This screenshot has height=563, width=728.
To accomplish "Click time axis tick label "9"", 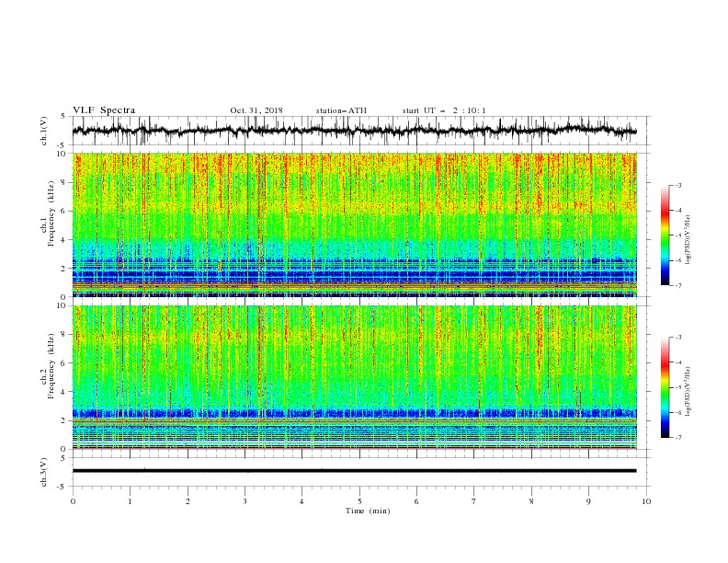I will [x=588, y=501].
